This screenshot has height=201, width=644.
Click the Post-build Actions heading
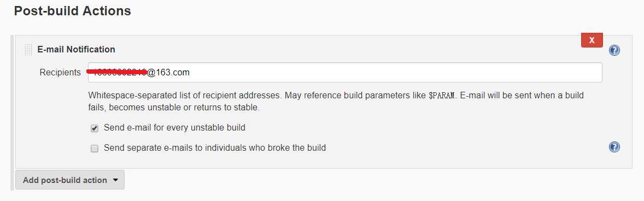[x=72, y=11]
